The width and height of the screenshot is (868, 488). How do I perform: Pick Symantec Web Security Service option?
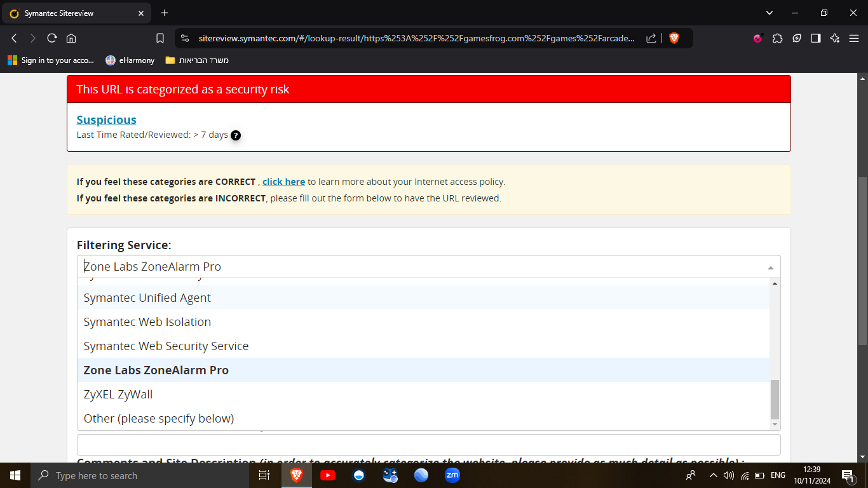423,346
